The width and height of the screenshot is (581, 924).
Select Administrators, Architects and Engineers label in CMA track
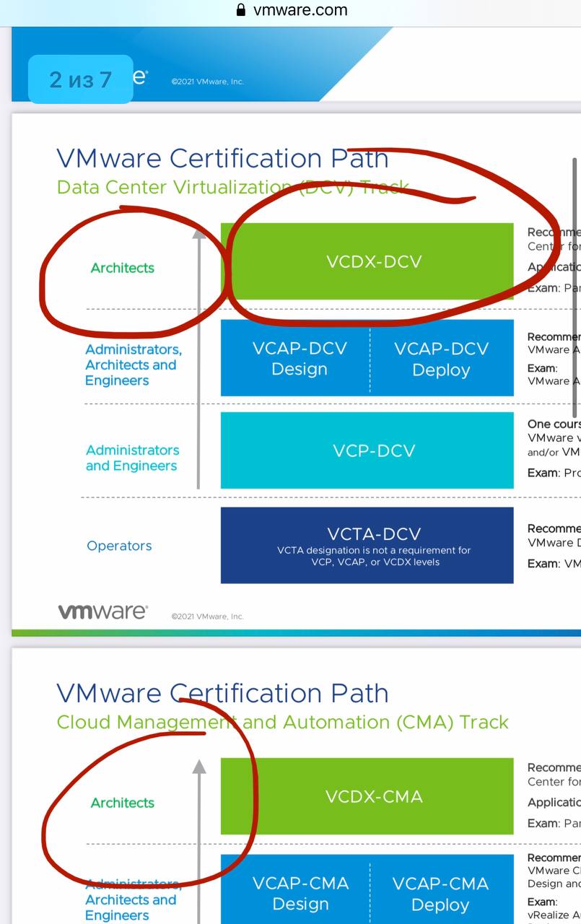click(x=133, y=899)
